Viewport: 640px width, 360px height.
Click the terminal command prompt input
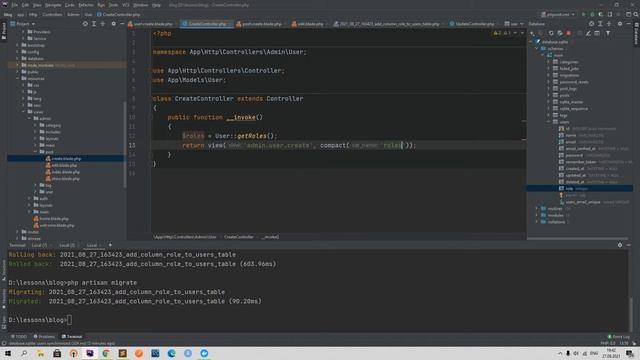point(69,320)
